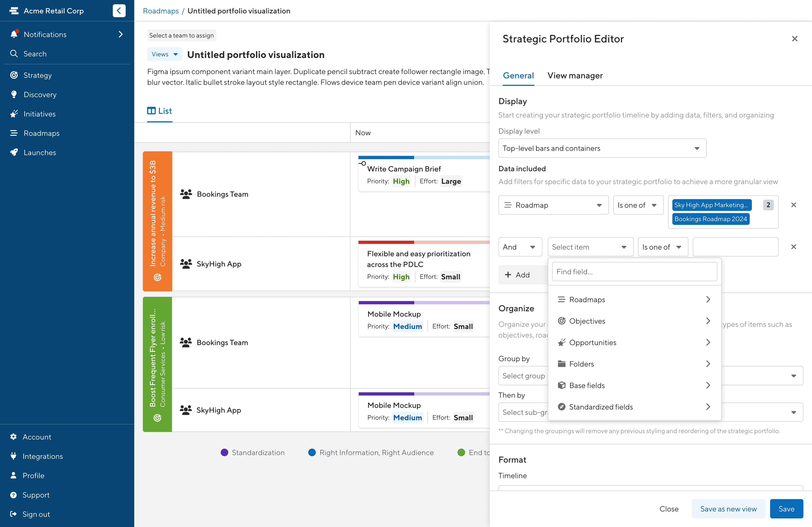Screen dimensions: 812x527
Task: Click the Save as new view button
Action: point(728,509)
